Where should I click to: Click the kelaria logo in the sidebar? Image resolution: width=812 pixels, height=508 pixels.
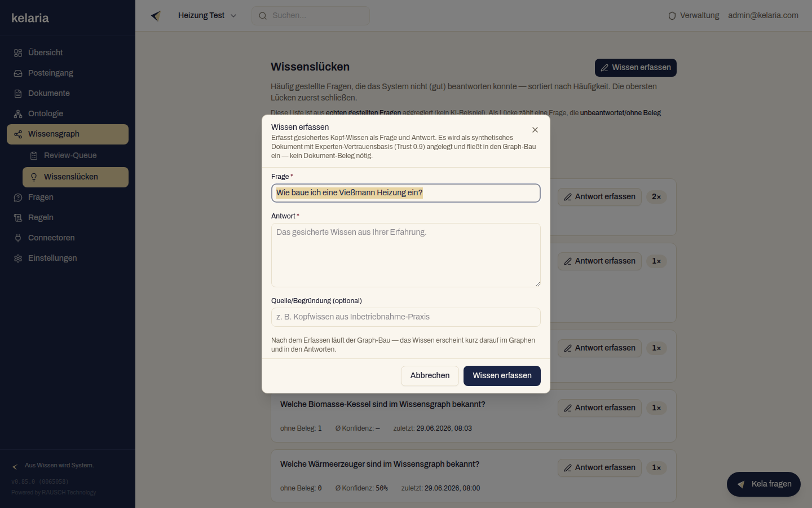(30, 18)
